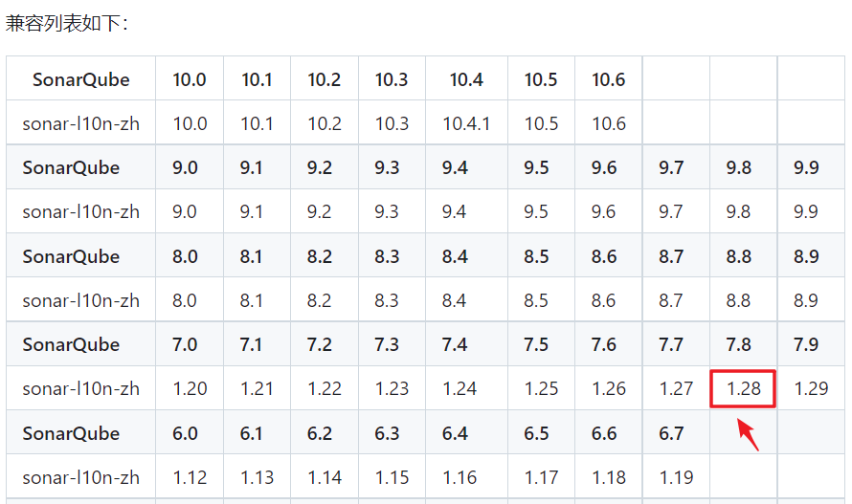The width and height of the screenshot is (852, 504).
Task: Select the 1.25 version cell
Action: (x=541, y=389)
